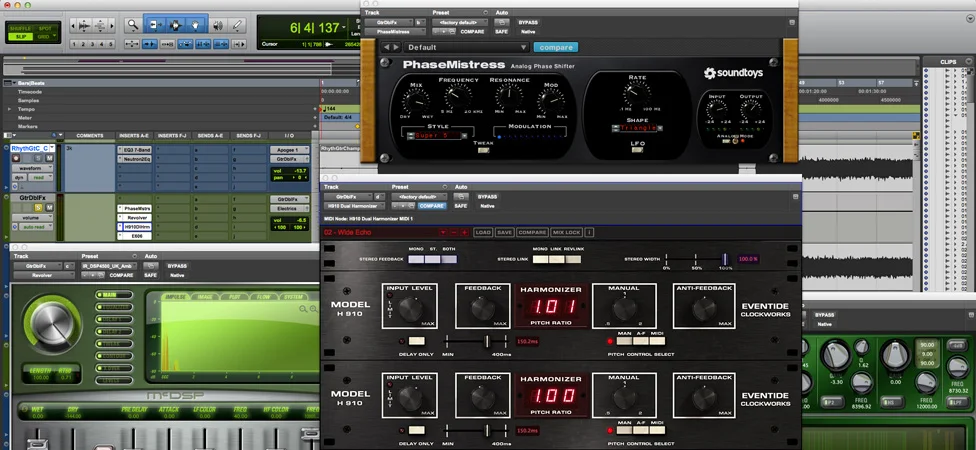976x450 pixels.
Task: Bypass the PhaseMistress plugin
Action: pyautogui.click(x=528, y=22)
